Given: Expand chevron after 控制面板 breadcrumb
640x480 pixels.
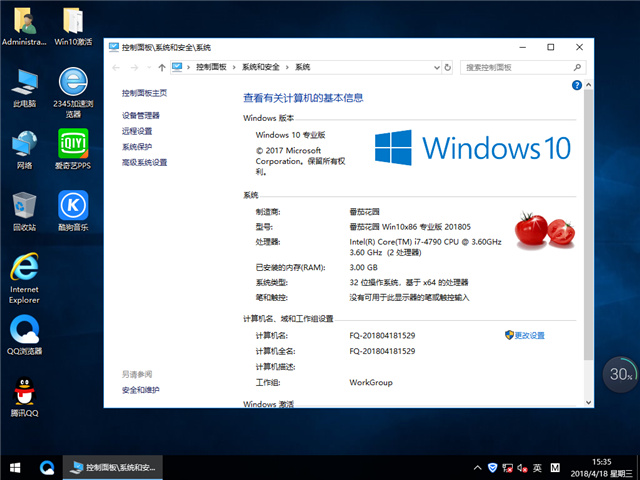Looking at the screenshot, I should point(234,67).
